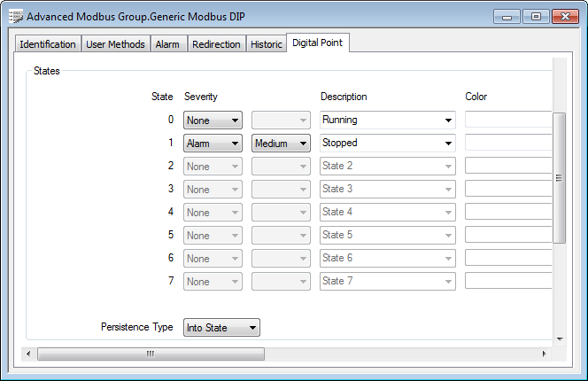
Task: Select the State 1 color box
Action: point(507,143)
